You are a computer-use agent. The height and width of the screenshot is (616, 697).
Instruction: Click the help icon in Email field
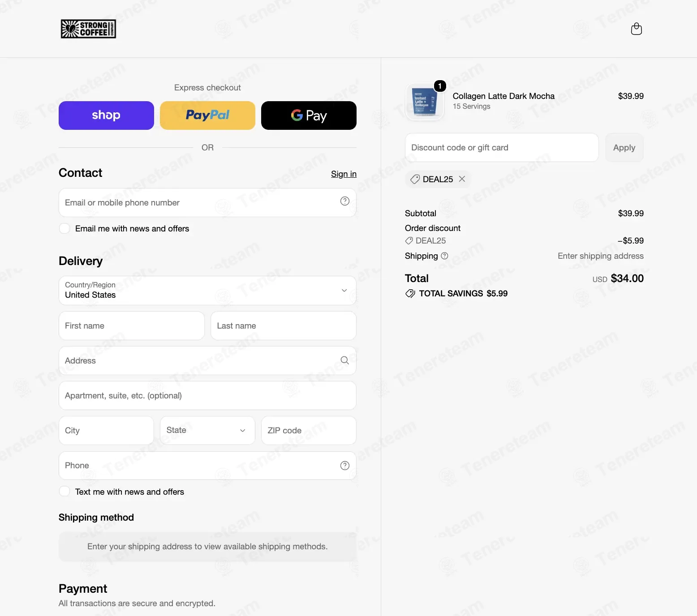click(344, 201)
